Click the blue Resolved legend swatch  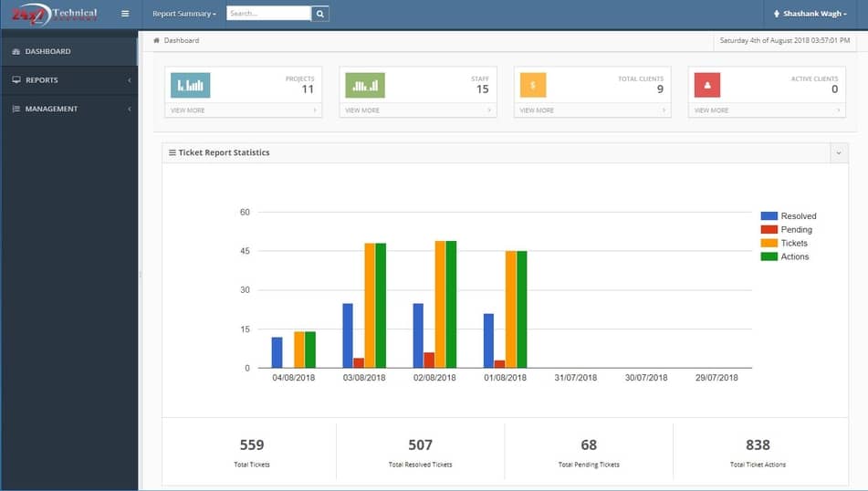(x=769, y=216)
